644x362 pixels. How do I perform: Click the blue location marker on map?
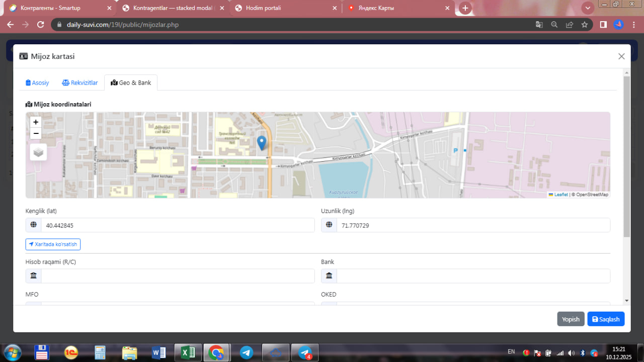tap(262, 142)
